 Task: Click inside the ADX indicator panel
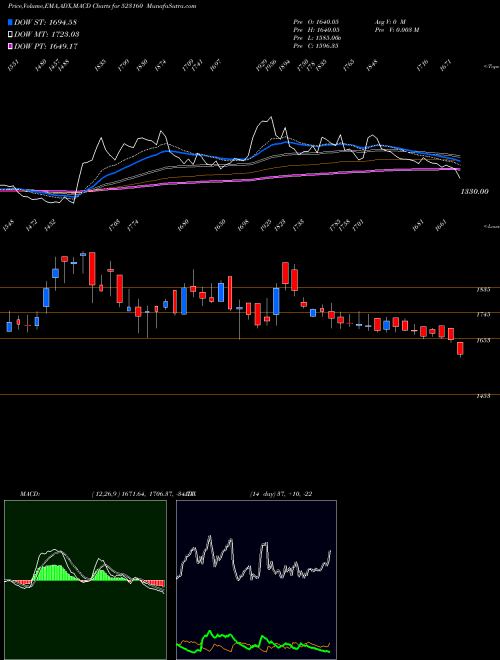point(256,580)
